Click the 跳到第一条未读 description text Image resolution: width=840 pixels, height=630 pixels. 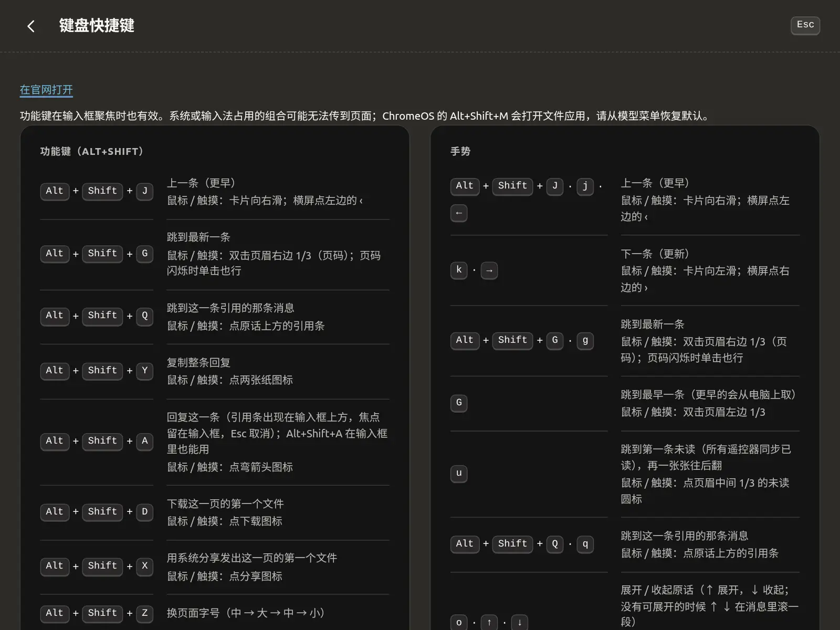706,457
